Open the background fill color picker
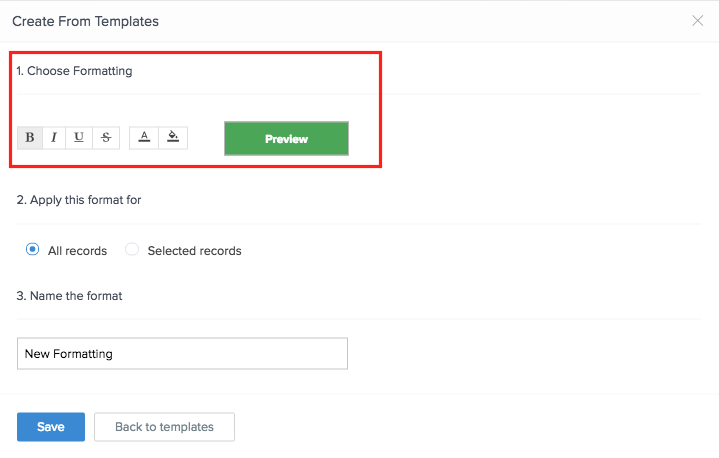Image resolution: width=719 pixels, height=458 pixels. tap(173, 138)
